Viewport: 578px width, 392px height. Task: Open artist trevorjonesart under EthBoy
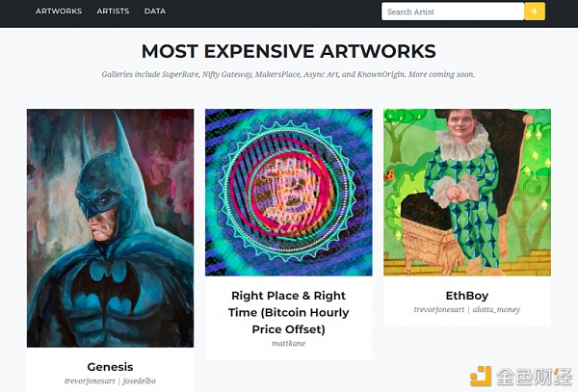439,309
